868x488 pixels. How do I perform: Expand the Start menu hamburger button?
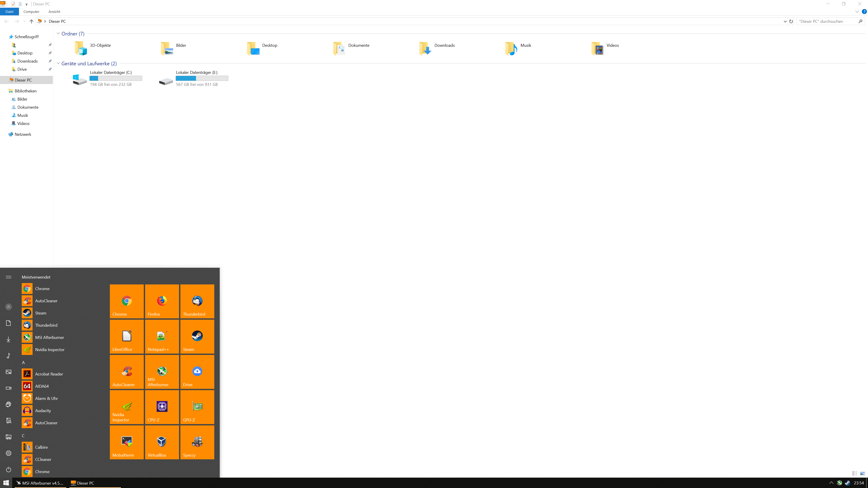click(x=8, y=277)
